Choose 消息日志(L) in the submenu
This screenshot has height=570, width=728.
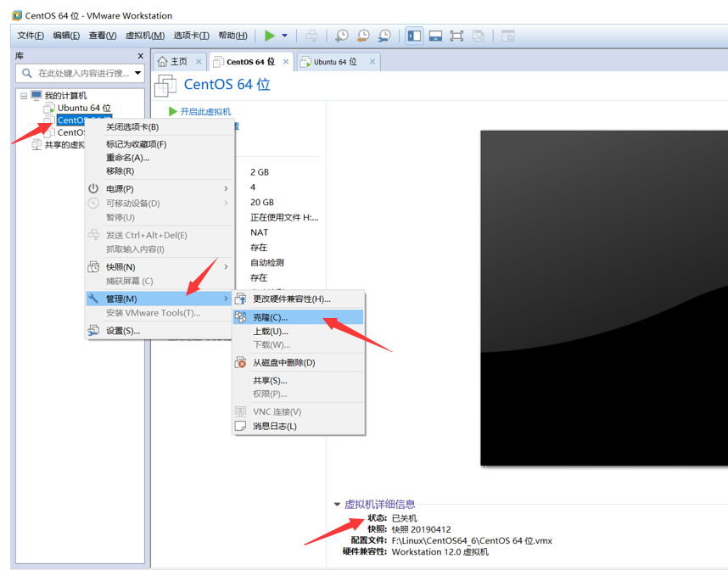point(299,426)
